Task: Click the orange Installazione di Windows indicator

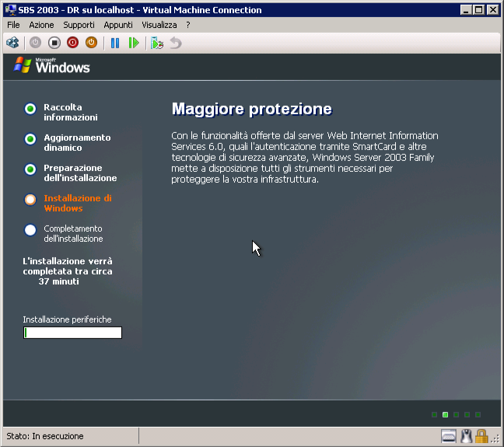Action: [30, 200]
